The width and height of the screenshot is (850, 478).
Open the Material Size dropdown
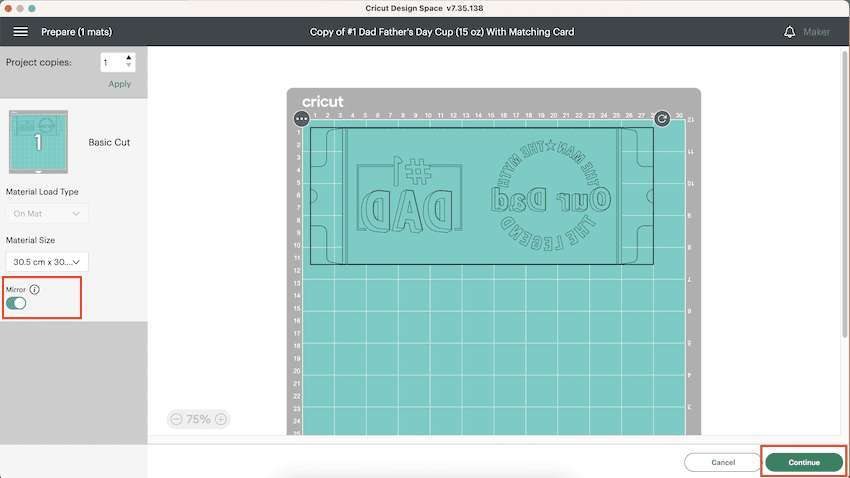(47, 262)
